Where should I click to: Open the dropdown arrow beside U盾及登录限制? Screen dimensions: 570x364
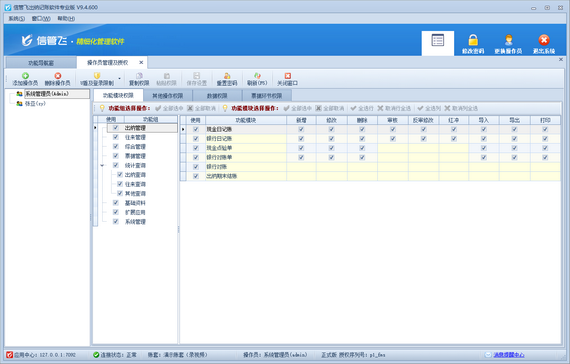(119, 79)
